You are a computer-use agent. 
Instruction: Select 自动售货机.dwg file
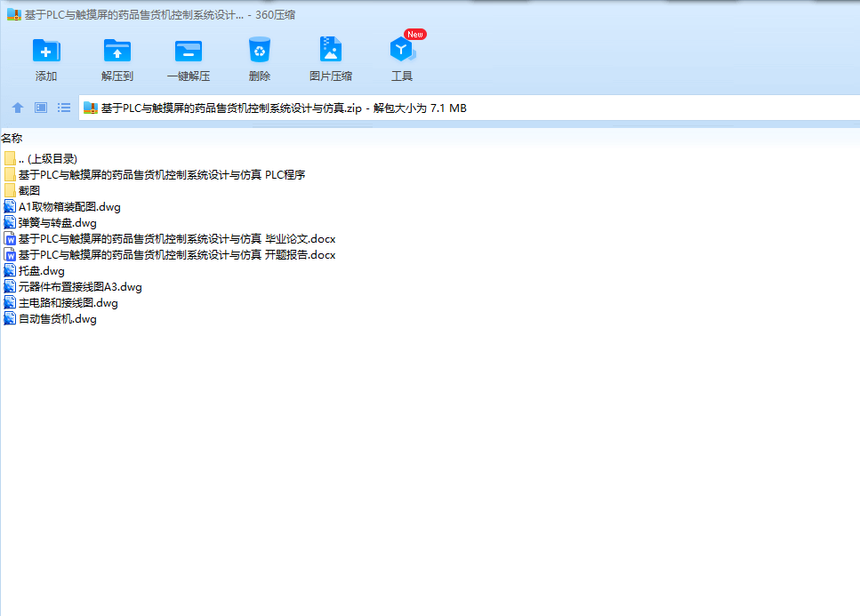coord(50,318)
